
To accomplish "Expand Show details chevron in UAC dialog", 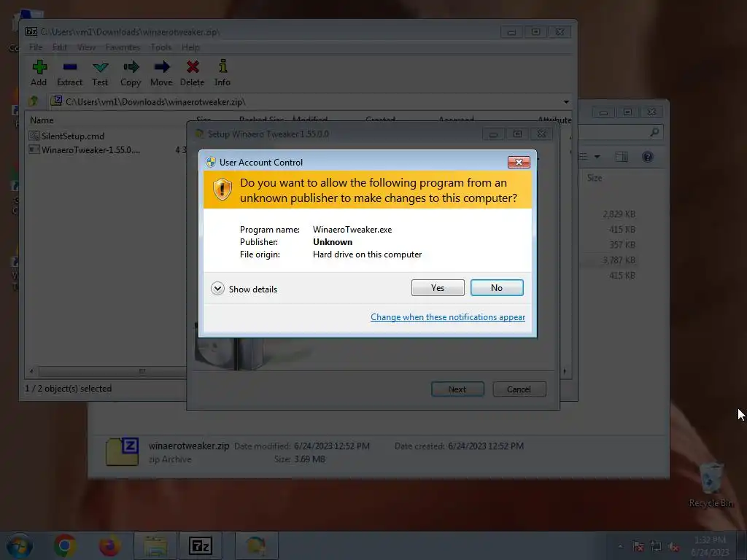I will tap(217, 289).
